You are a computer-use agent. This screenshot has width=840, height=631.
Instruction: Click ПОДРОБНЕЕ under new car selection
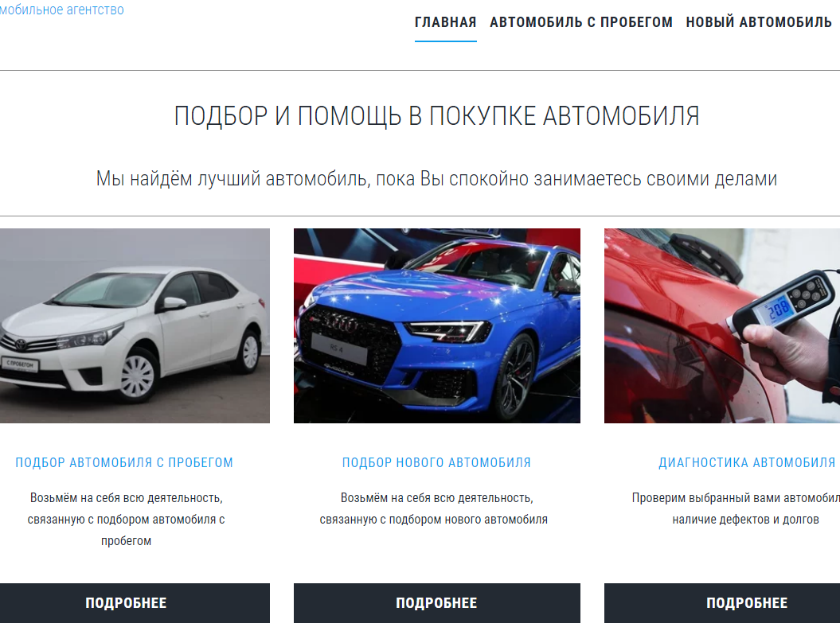tap(436, 603)
